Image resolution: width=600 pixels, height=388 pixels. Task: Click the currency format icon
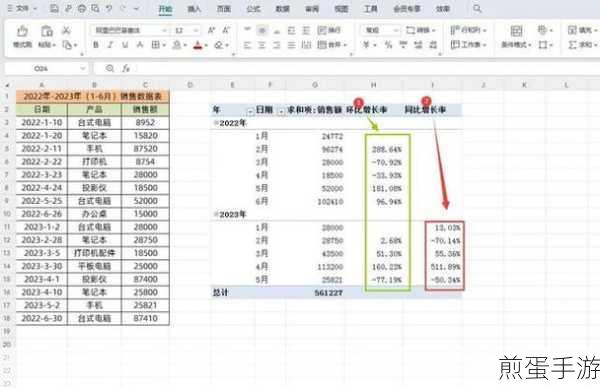(x=366, y=45)
